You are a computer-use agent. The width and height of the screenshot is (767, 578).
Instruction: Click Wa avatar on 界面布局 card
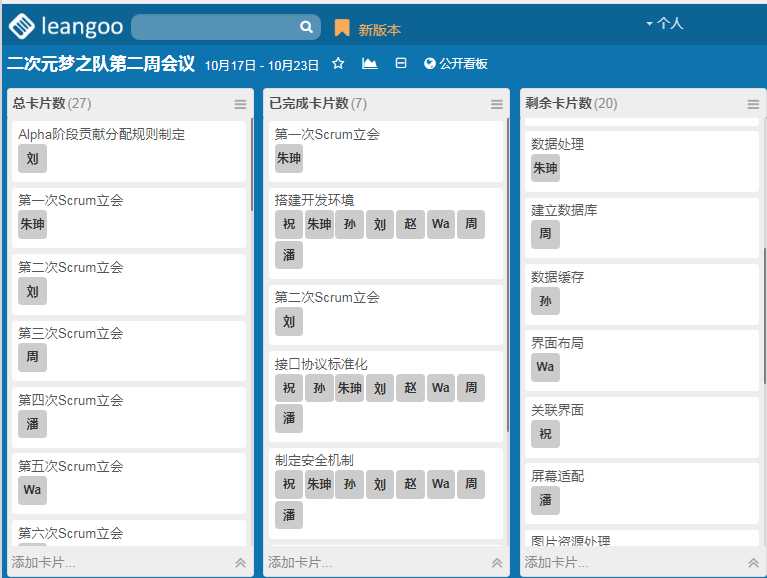(x=545, y=367)
